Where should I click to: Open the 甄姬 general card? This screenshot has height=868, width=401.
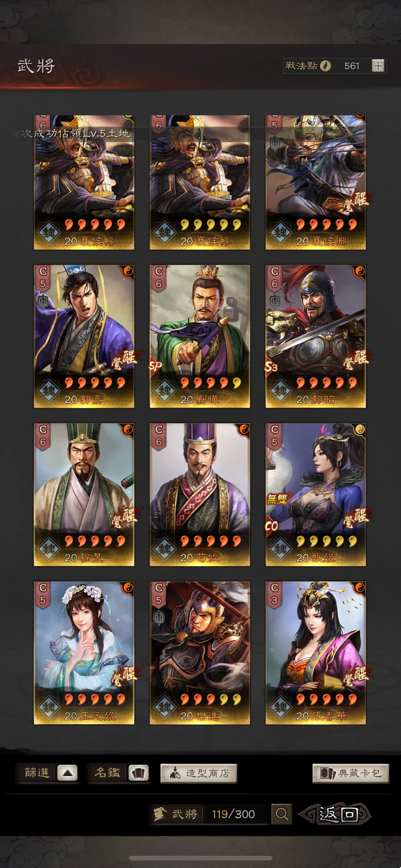(315, 495)
